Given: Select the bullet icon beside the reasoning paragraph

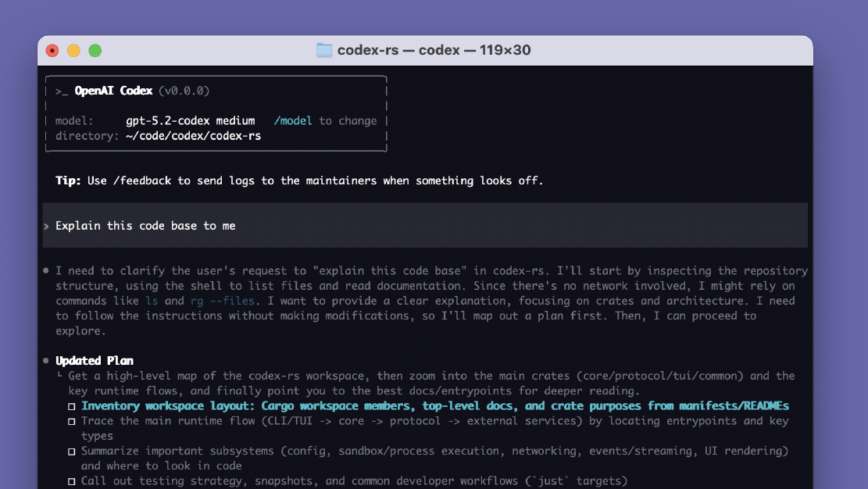Looking at the screenshot, I should click(x=47, y=269).
